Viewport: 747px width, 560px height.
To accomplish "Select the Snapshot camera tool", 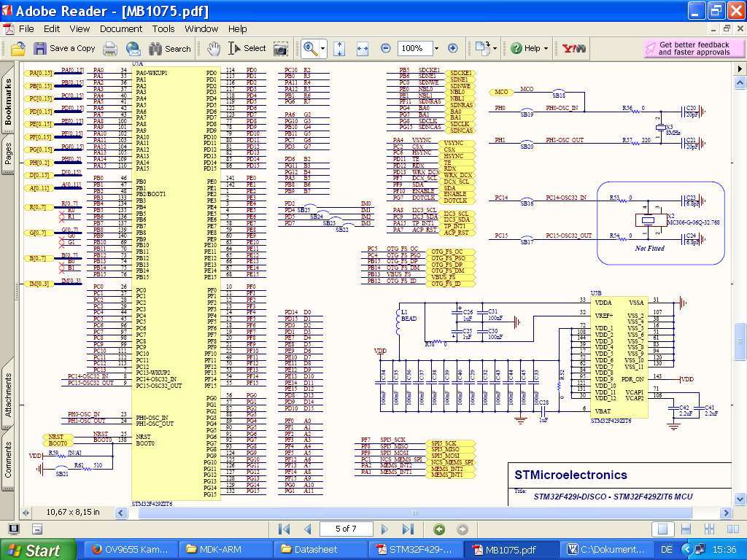I will 281,49.
